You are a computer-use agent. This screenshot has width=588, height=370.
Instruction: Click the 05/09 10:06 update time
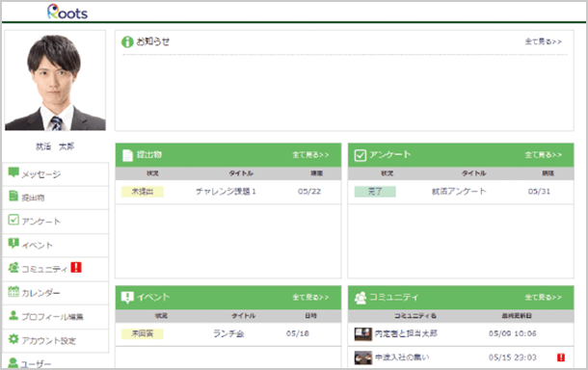click(512, 333)
